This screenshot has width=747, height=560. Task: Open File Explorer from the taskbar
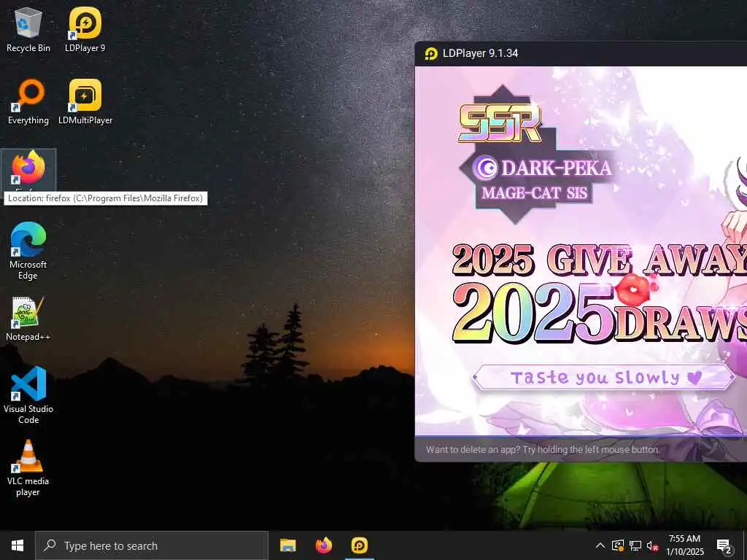pyautogui.click(x=287, y=545)
